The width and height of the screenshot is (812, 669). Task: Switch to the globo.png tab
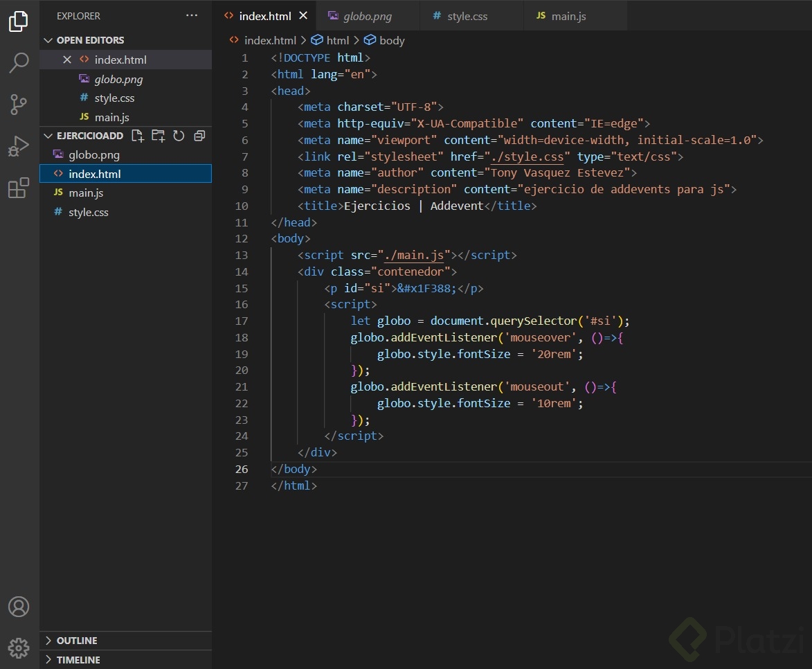[367, 16]
